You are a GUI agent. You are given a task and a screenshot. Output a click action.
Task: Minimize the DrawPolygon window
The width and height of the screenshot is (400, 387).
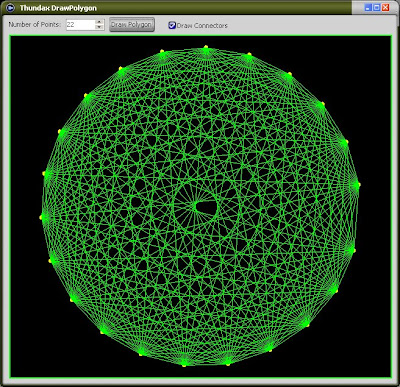click(368, 7)
